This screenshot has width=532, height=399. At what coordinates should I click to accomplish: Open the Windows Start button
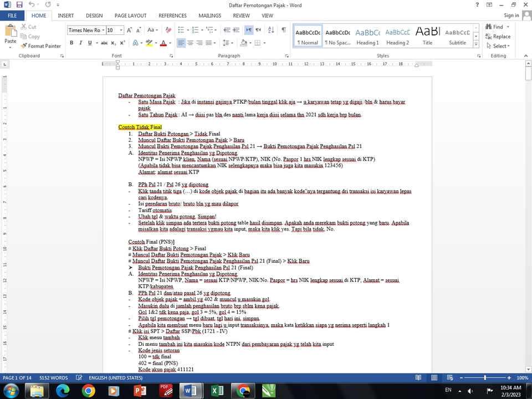pos(11,391)
